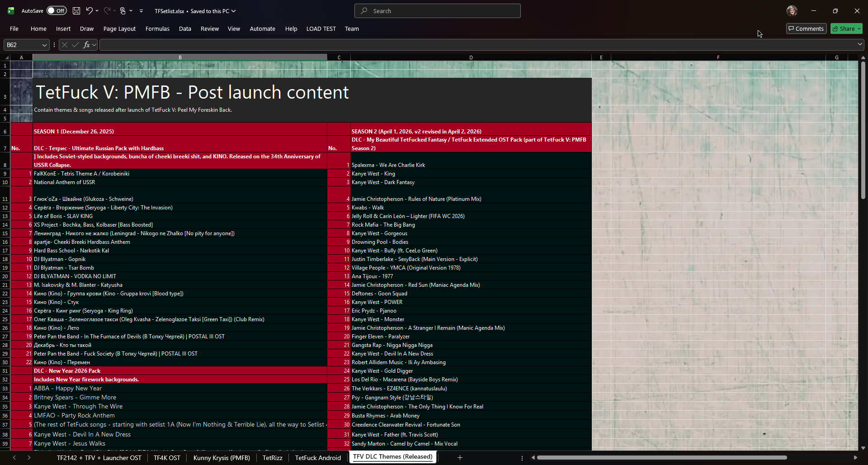Switch to the Formulas ribbon tab
This screenshot has width=868, height=465.
tap(157, 28)
